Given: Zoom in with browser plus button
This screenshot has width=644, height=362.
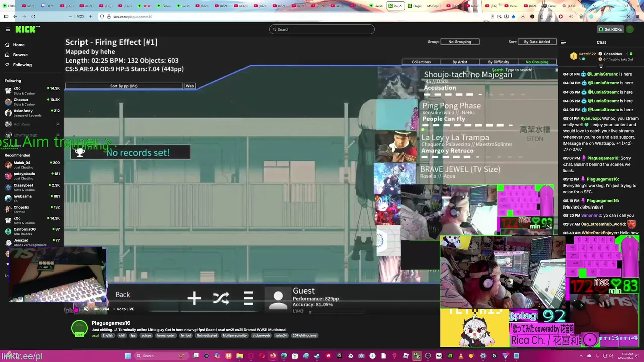Looking at the screenshot, I should pos(91,17).
